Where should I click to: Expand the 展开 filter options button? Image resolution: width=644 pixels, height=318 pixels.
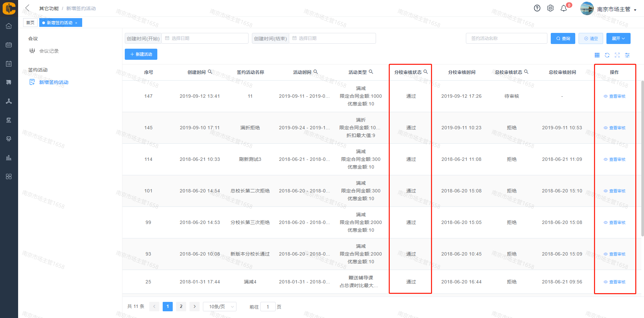click(618, 39)
